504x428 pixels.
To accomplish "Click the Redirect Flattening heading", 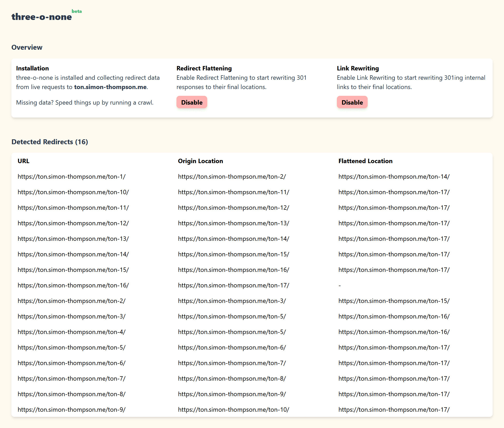I will pos(204,68).
